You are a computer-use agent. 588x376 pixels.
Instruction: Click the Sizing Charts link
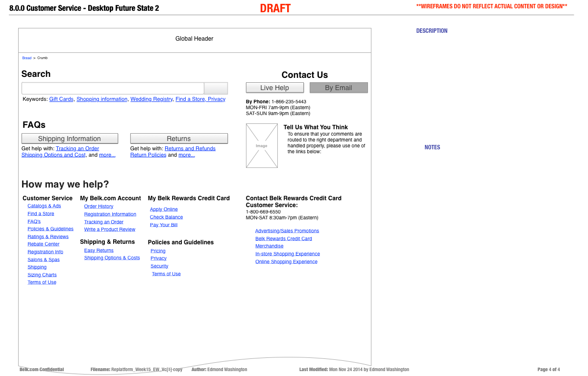42,275
